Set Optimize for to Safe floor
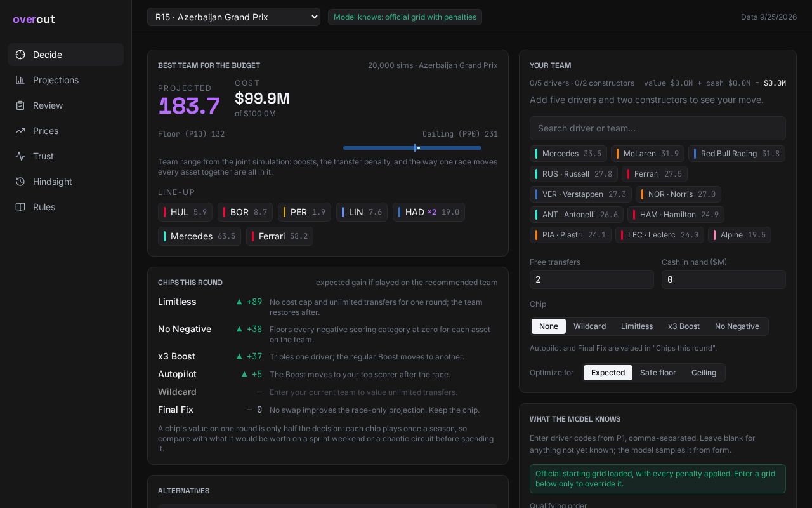 658,373
